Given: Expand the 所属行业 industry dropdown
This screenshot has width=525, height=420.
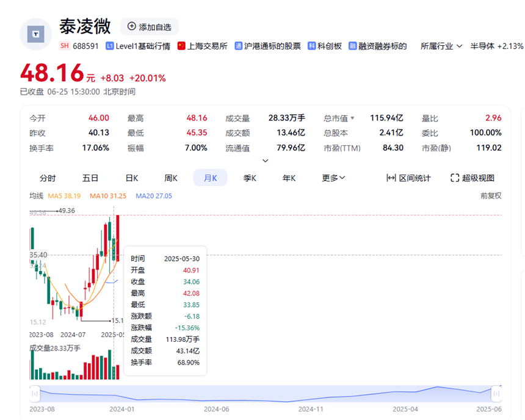Looking at the screenshot, I should (458, 46).
